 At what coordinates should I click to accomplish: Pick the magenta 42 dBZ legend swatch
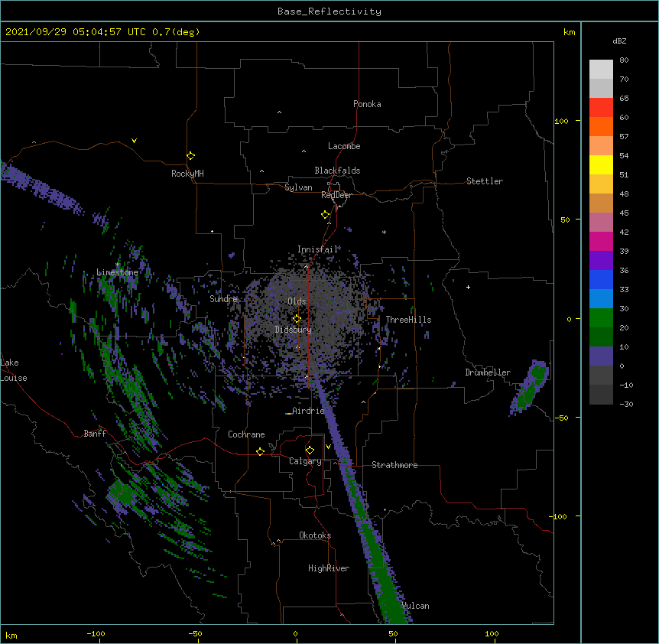click(x=601, y=241)
